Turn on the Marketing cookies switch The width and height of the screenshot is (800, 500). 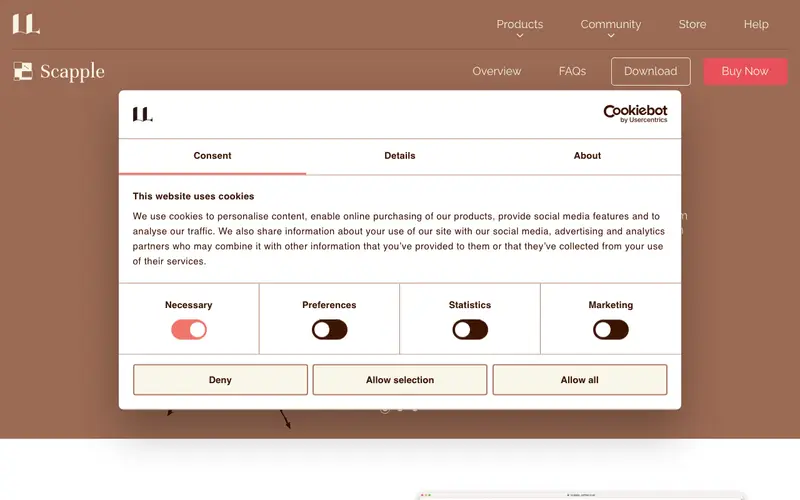click(x=611, y=330)
